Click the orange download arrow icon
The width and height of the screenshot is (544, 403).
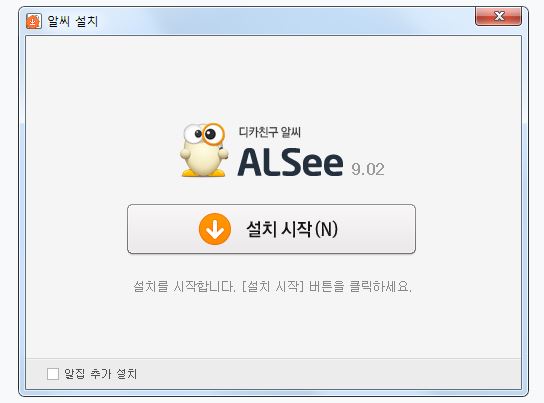[215, 229]
